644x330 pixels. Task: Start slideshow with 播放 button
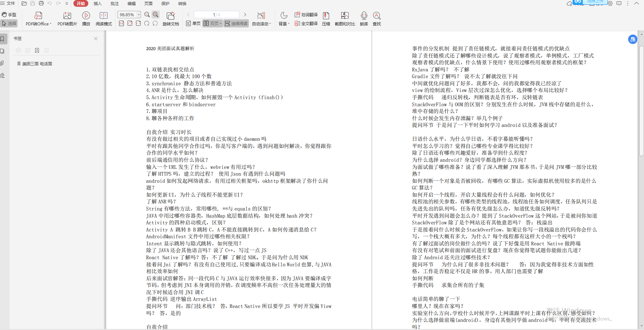tap(86, 19)
